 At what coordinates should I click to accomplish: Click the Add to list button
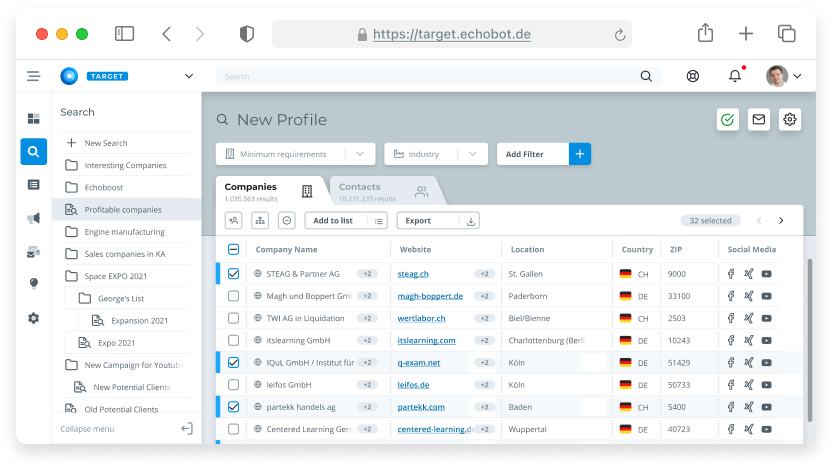(x=333, y=221)
